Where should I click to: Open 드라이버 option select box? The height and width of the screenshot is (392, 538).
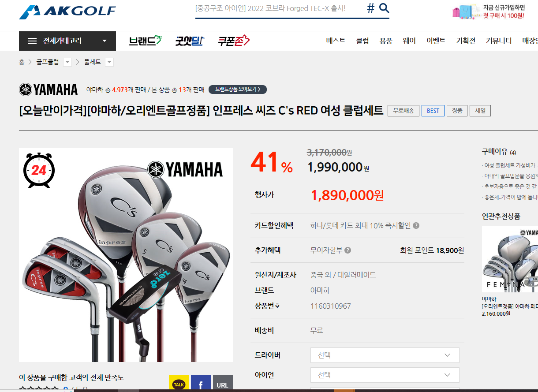coord(385,355)
